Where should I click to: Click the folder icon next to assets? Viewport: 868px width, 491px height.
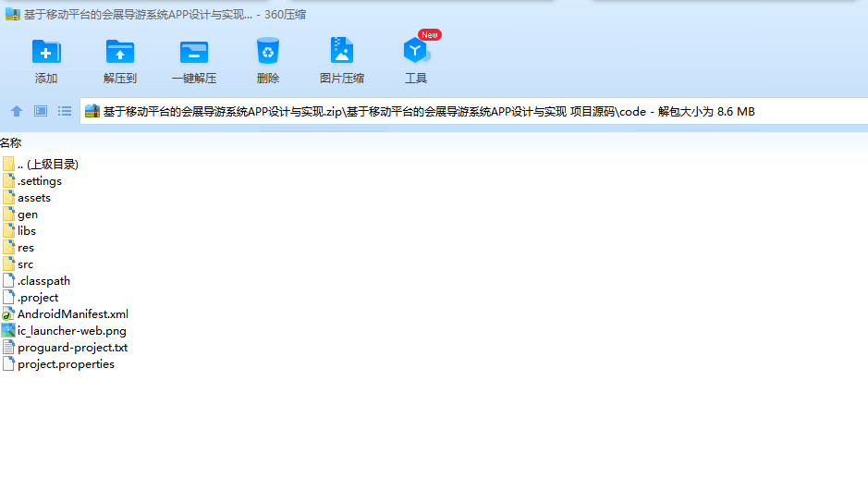click(x=8, y=197)
